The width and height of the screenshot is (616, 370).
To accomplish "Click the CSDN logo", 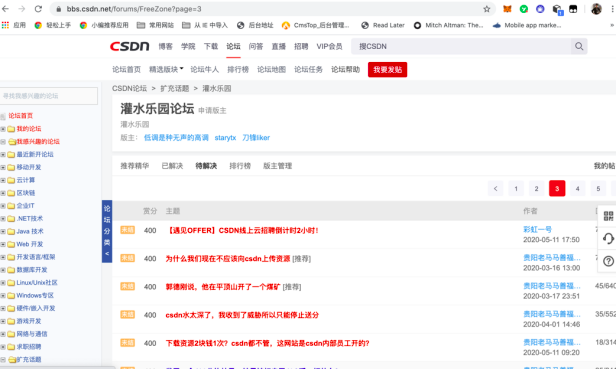I will pyautogui.click(x=129, y=46).
